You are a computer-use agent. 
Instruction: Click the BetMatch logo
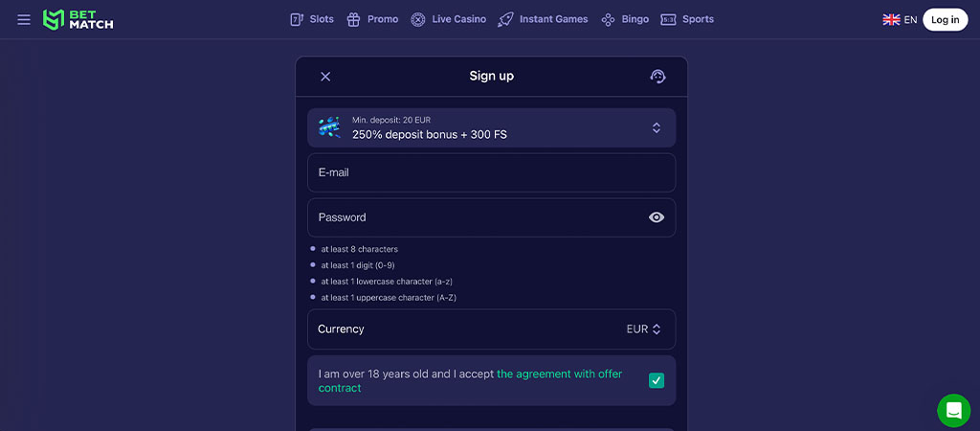pos(78,19)
